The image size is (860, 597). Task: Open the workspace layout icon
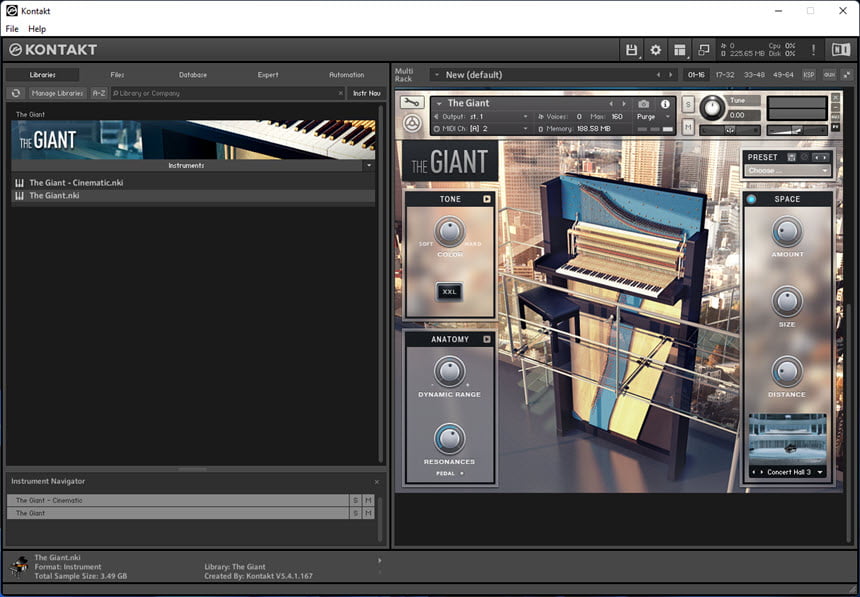680,50
